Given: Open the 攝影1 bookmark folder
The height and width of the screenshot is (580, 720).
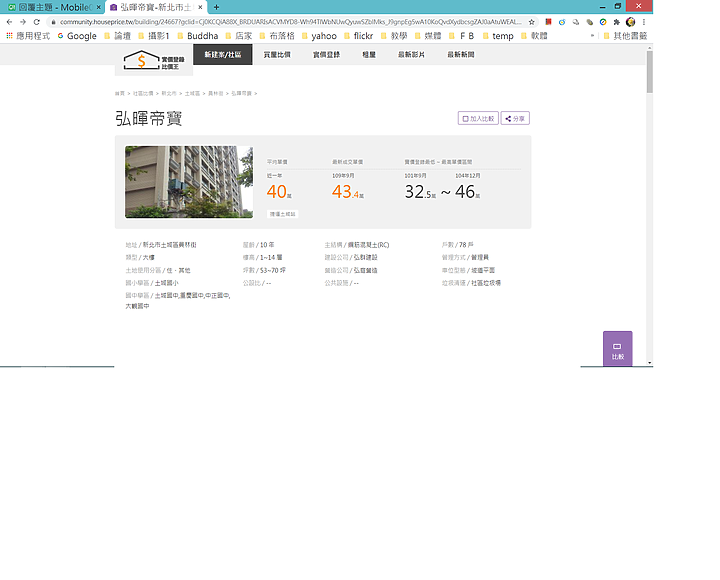Looking at the screenshot, I should (x=154, y=36).
